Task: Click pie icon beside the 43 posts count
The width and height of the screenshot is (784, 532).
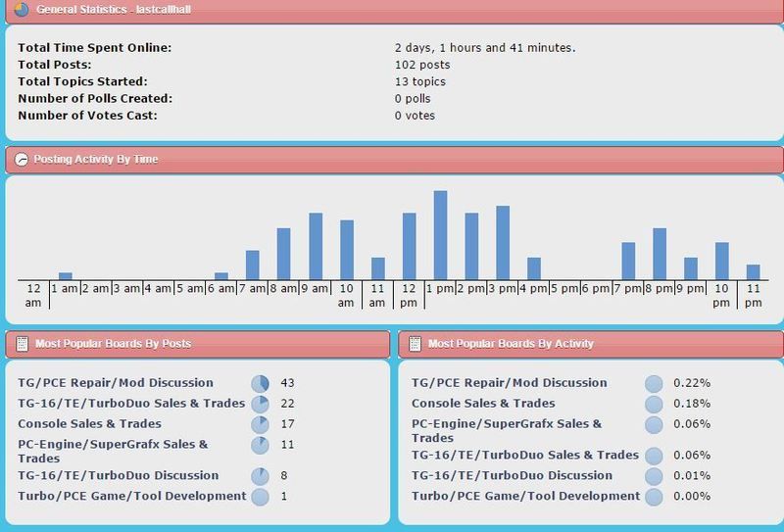Action: [x=260, y=383]
